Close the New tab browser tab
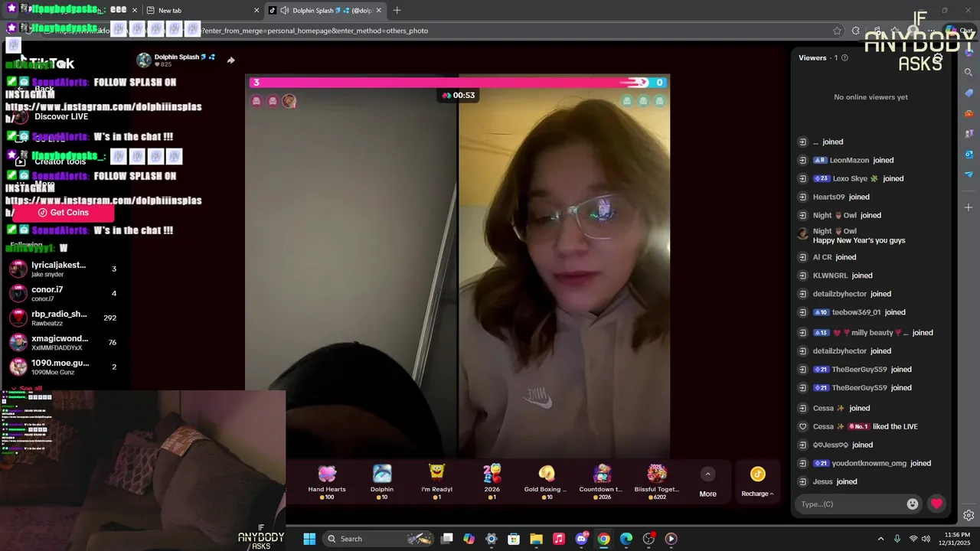Viewport: 980px width, 551px height. tap(256, 11)
